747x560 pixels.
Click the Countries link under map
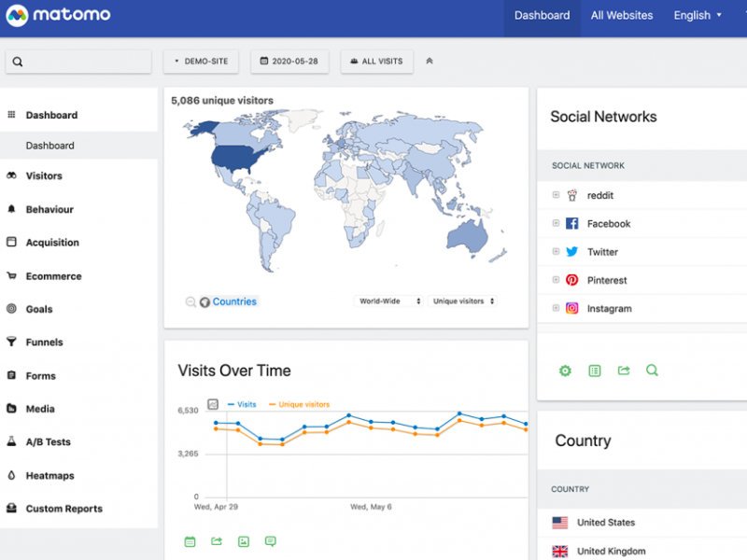[x=234, y=301]
